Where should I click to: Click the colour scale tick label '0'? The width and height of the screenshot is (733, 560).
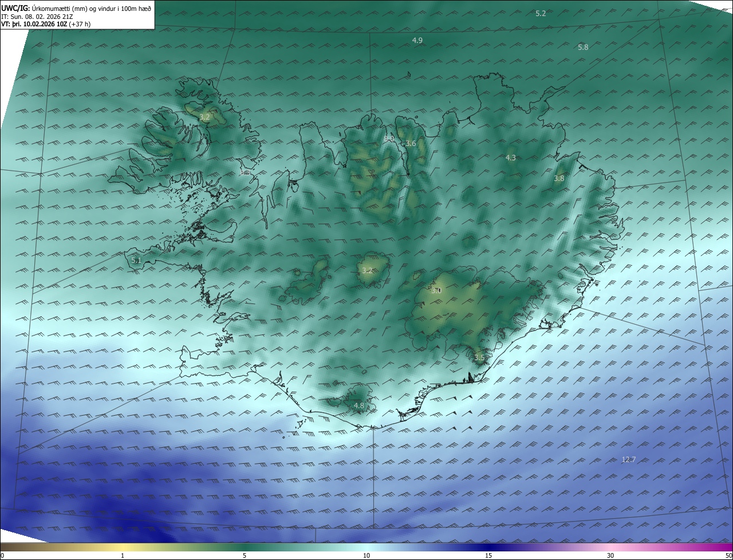click(2, 555)
